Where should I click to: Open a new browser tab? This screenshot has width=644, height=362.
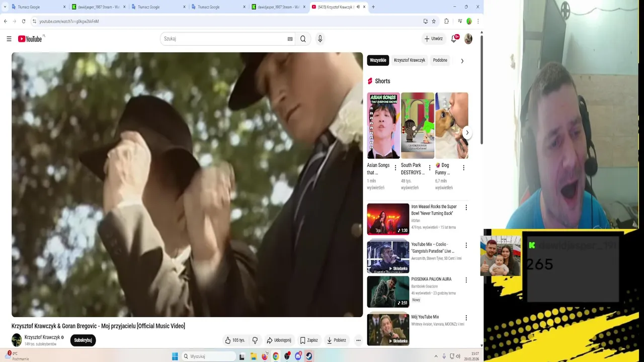coord(373,7)
